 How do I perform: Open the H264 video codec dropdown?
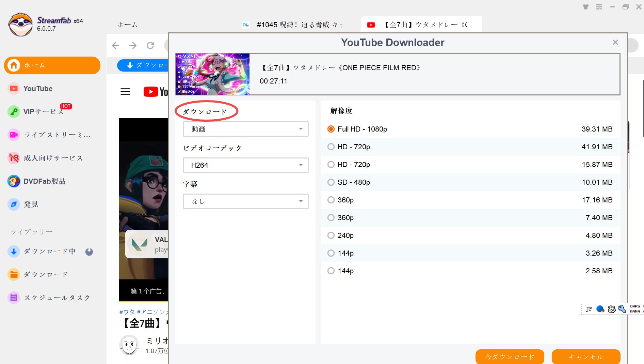point(245,165)
